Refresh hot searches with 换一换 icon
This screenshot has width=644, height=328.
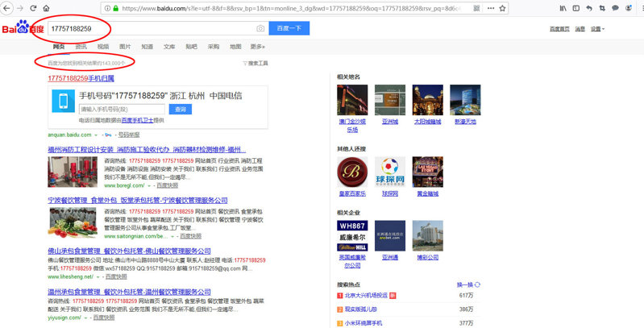click(477, 284)
